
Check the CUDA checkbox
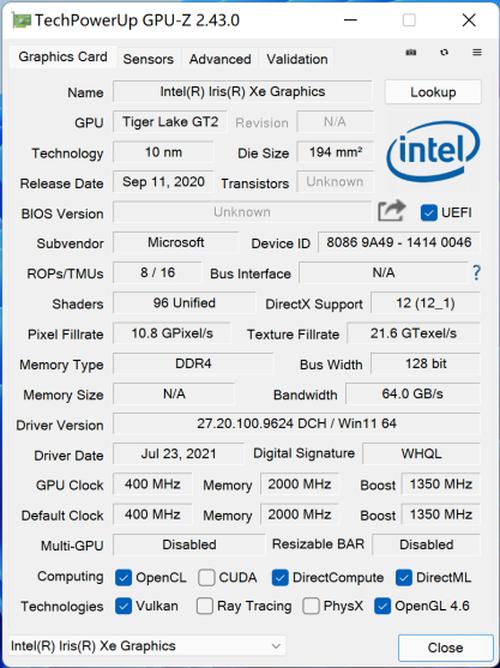206,578
